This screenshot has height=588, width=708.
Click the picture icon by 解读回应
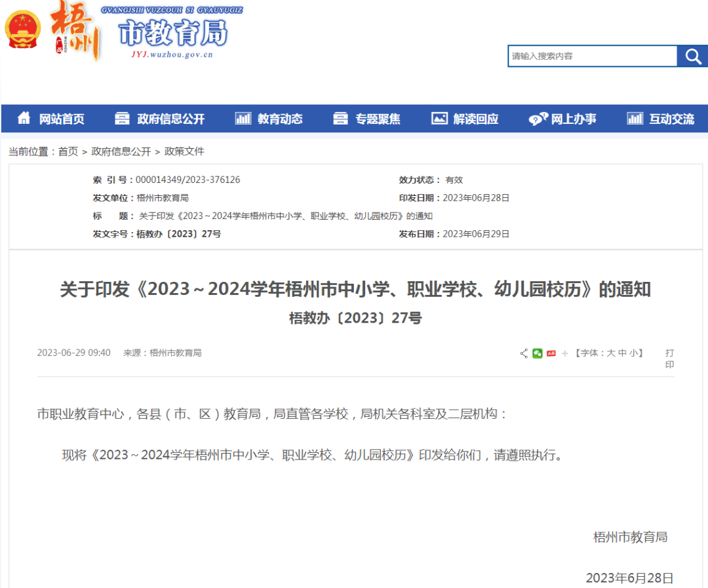click(439, 119)
